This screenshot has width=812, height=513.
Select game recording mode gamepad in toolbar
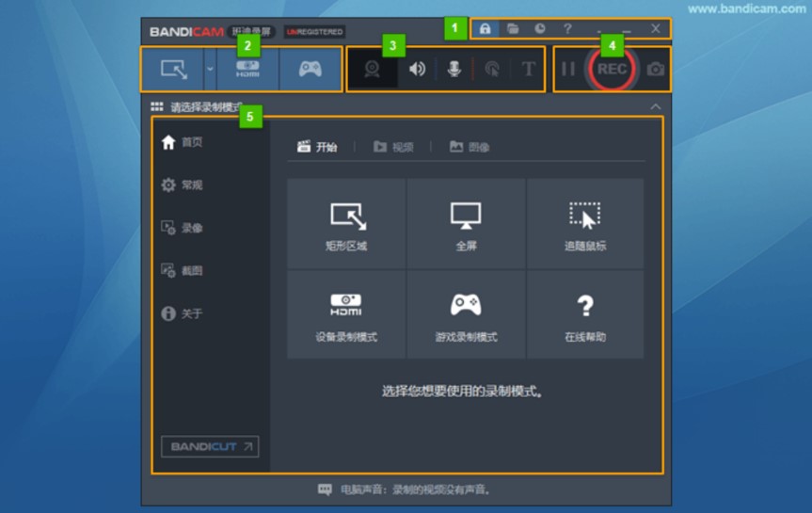pos(310,69)
